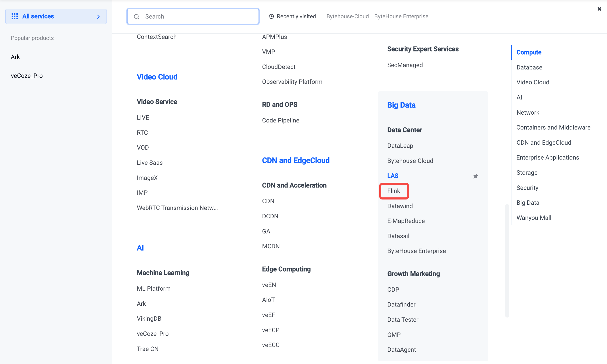Open the DCDN service
The width and height of the screenshot is (607, 364).
click(270, 216)
